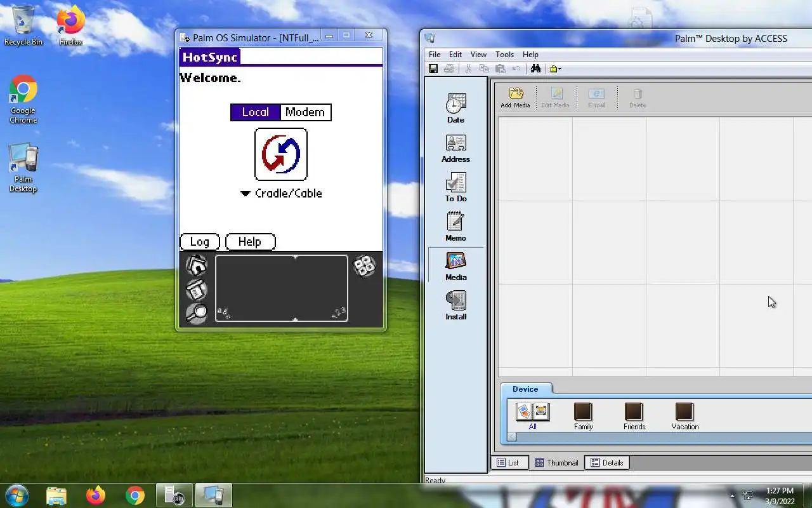Image resolution: width=812 pixels, height=508 pixels.
Task: Tap the Home silkscreen icon in Palm simulator
Action: [x=197, y=265]
